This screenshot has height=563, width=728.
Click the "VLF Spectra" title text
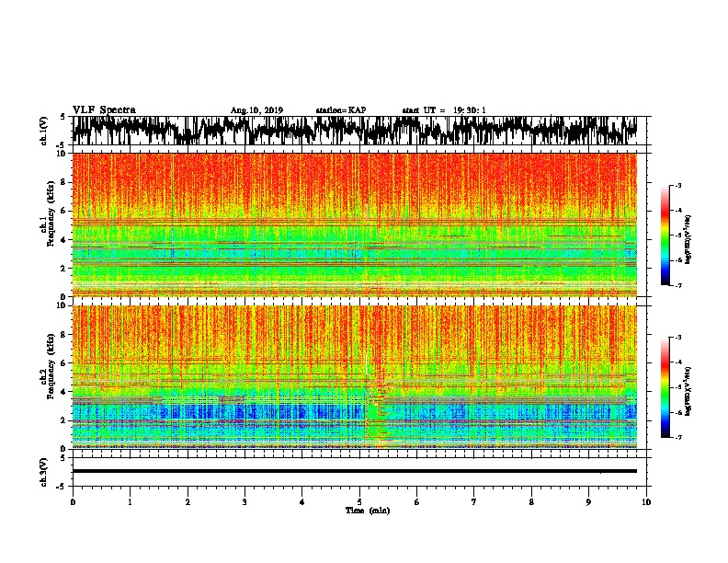[x=104, y=109]
